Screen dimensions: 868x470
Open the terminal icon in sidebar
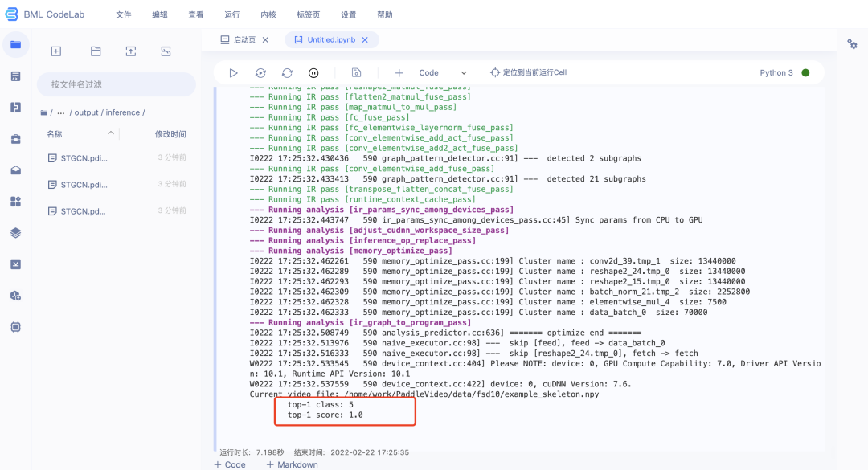point(15,264)
